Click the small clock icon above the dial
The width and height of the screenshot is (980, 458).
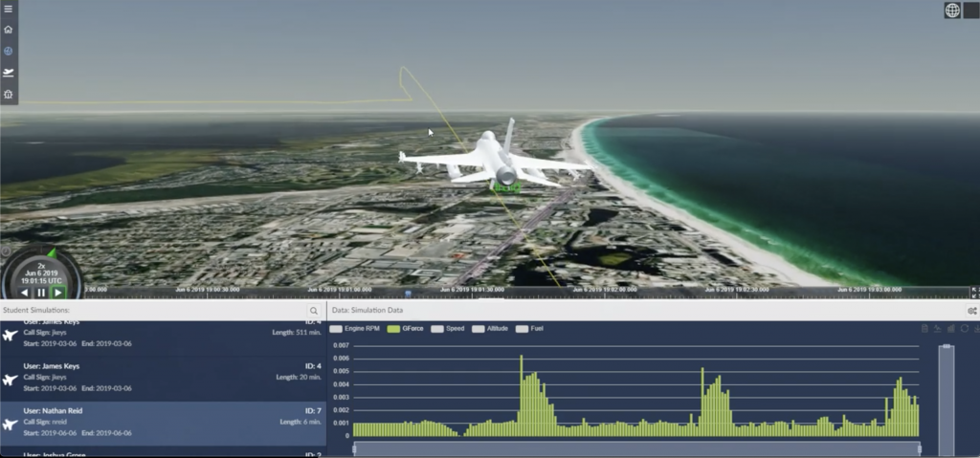5,251
